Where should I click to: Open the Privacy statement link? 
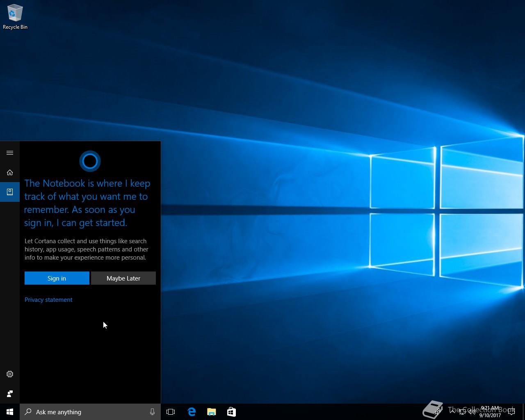pos(48,300)
